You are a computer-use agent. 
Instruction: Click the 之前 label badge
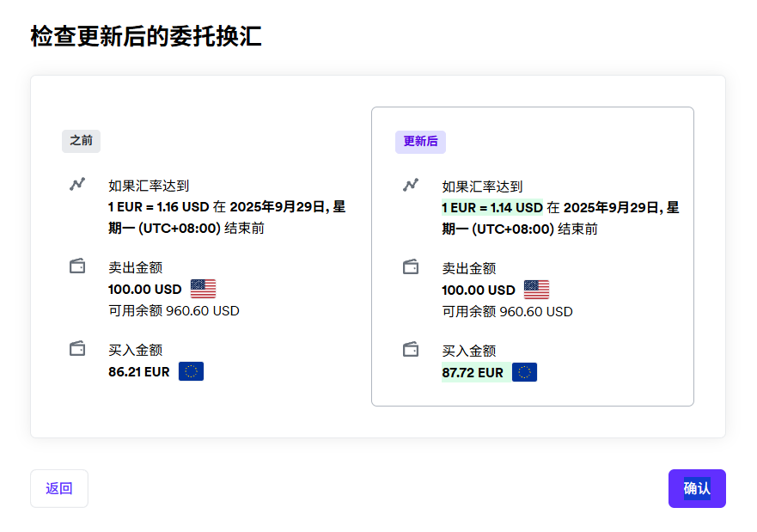tap(81, 141)
